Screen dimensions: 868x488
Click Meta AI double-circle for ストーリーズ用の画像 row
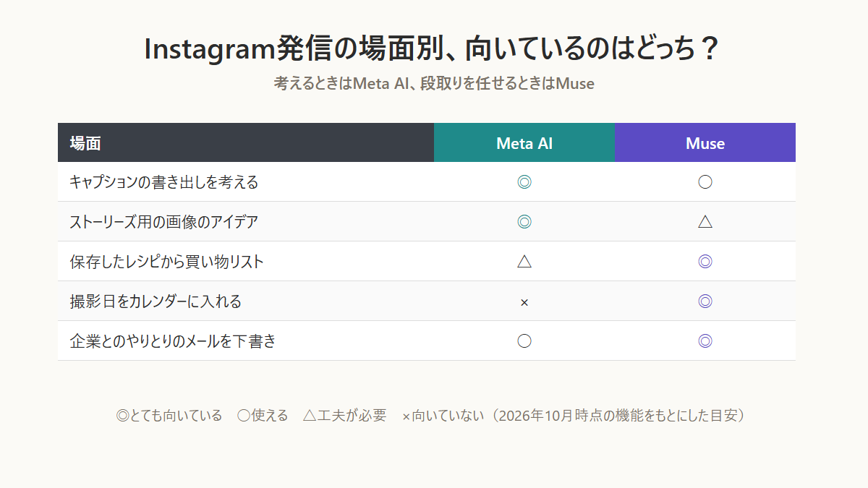point(524,222)
